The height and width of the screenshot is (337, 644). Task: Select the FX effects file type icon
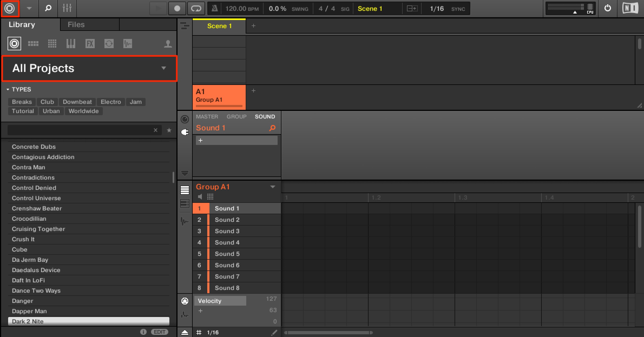click(x=90, y=44)
